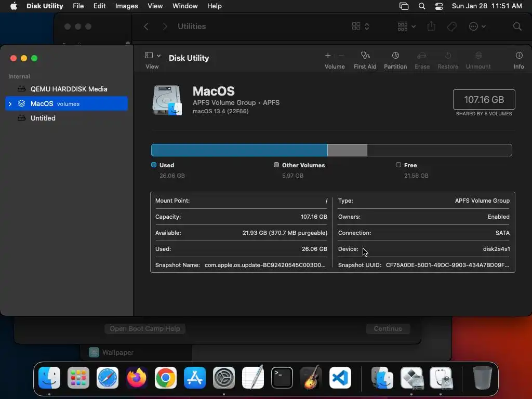
Task: Open Terminal from the Dock
Action: 282,378
